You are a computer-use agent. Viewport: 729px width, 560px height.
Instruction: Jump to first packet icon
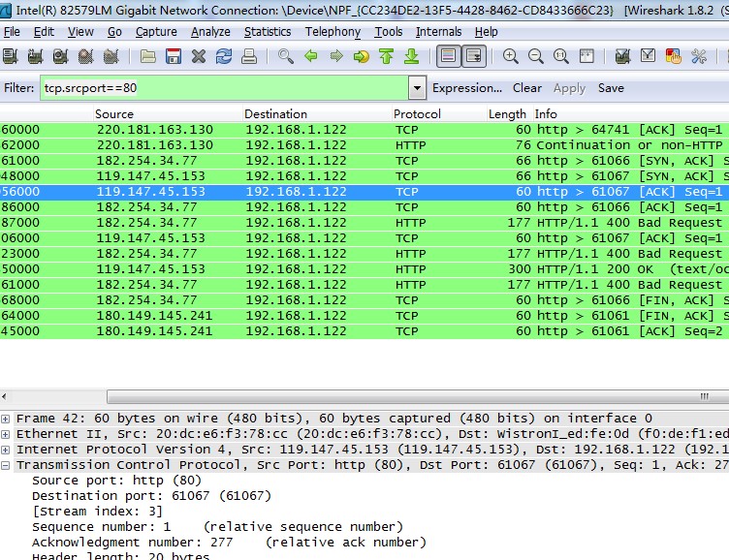(387, 57)
